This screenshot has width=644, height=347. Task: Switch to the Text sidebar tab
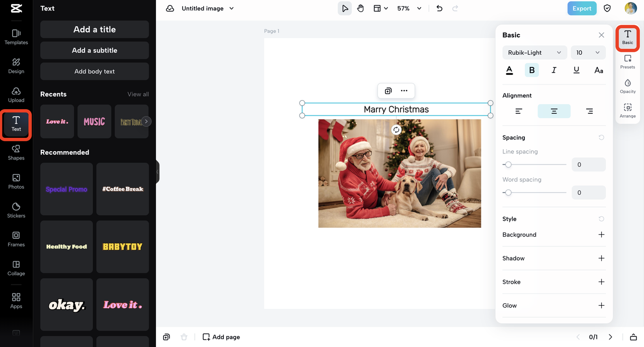(x=16, y=124)
